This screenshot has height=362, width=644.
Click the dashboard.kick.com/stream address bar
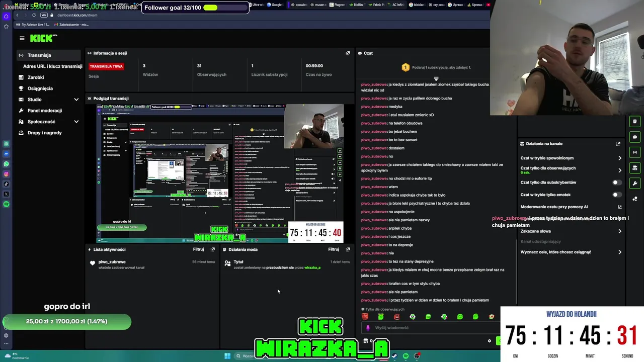[77, 15]
